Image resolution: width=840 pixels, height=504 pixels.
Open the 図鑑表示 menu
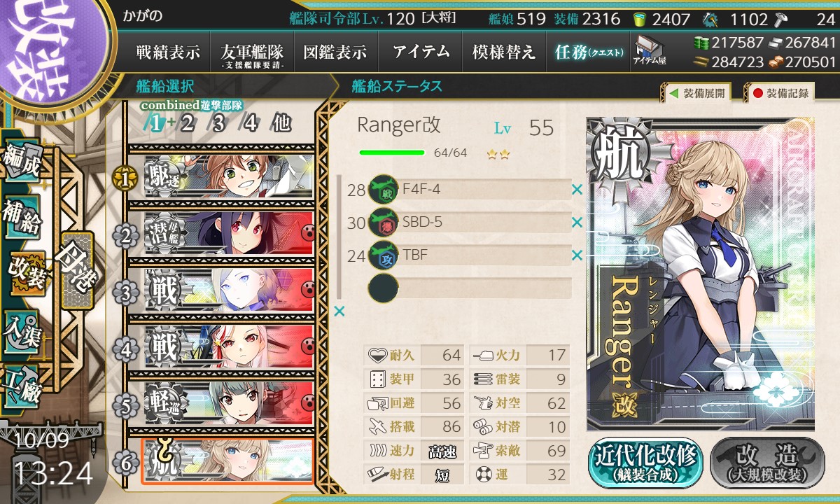pos(335,52)
